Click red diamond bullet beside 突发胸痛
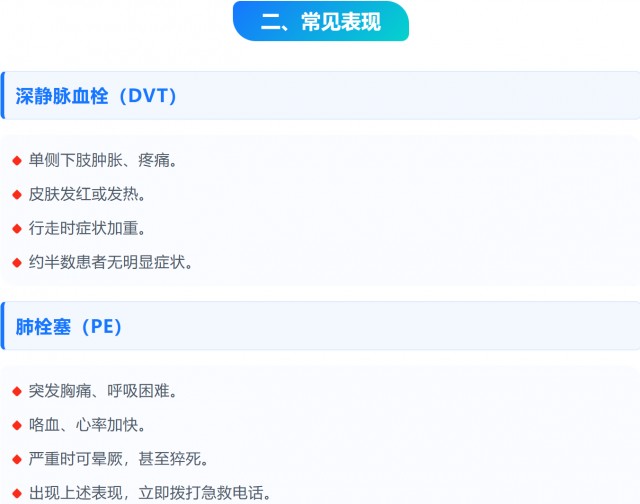Viewport: 640px width, 504px height. coord(17,392)
